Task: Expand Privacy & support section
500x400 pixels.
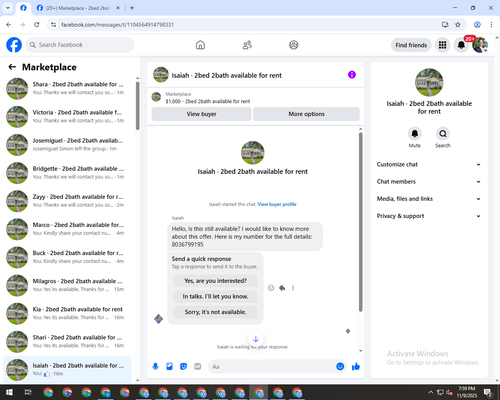Action: [x=429, y=216]
